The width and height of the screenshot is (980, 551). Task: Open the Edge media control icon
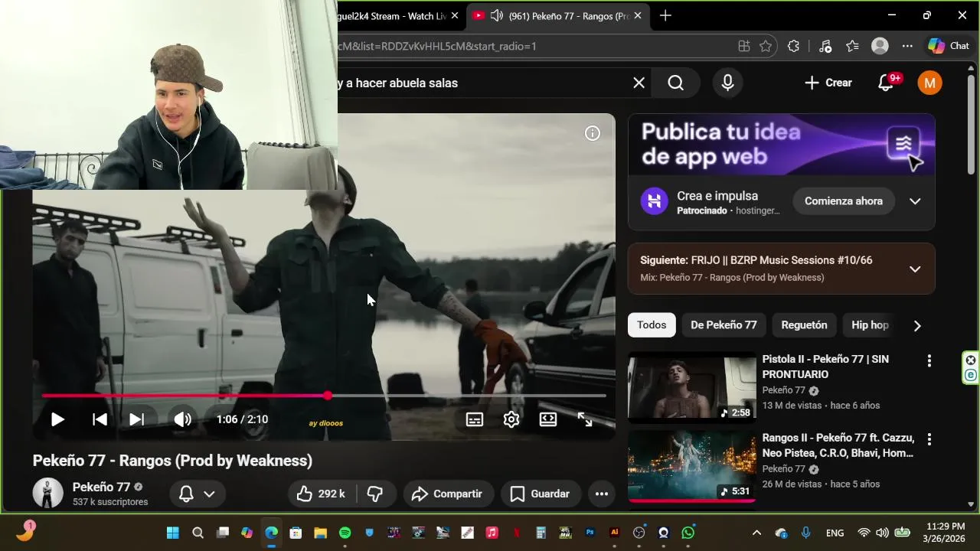(825, 46)
